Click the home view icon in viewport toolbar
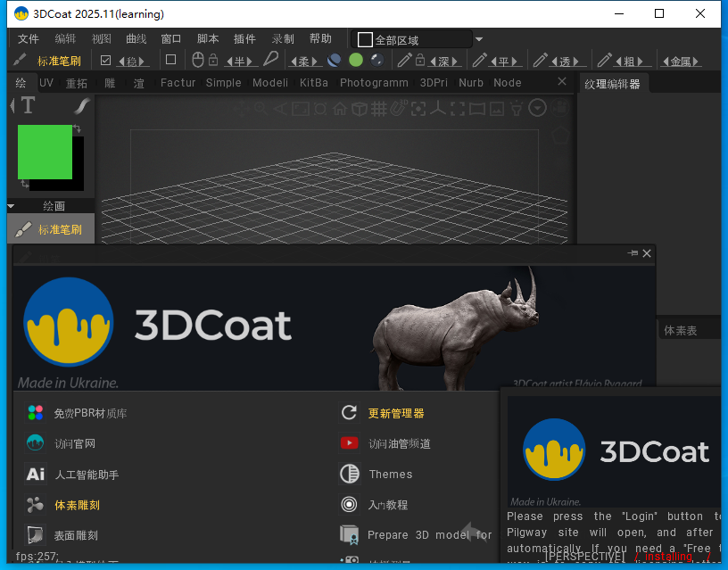Screen dimensions: 728x570 pos(339,109)
